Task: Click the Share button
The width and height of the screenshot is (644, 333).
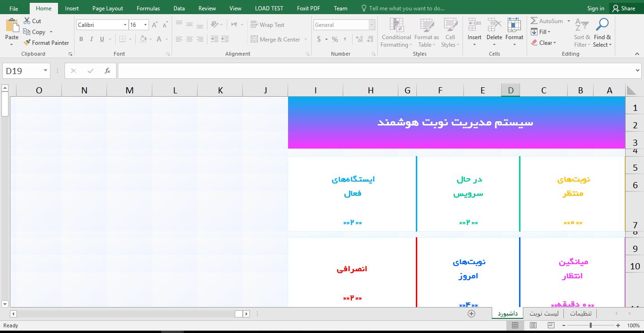Action: click(x=623, y=8)
